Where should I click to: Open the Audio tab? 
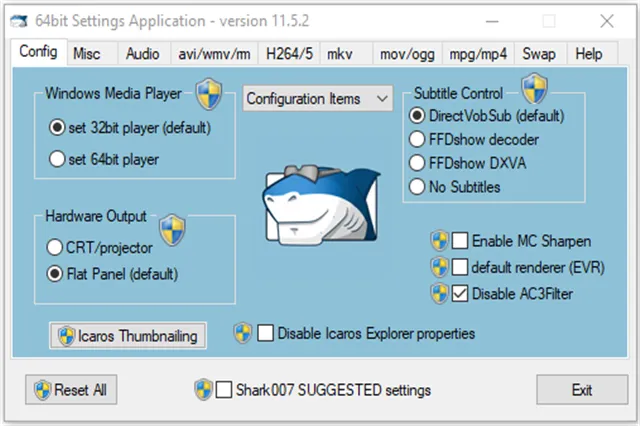point(142,54)
